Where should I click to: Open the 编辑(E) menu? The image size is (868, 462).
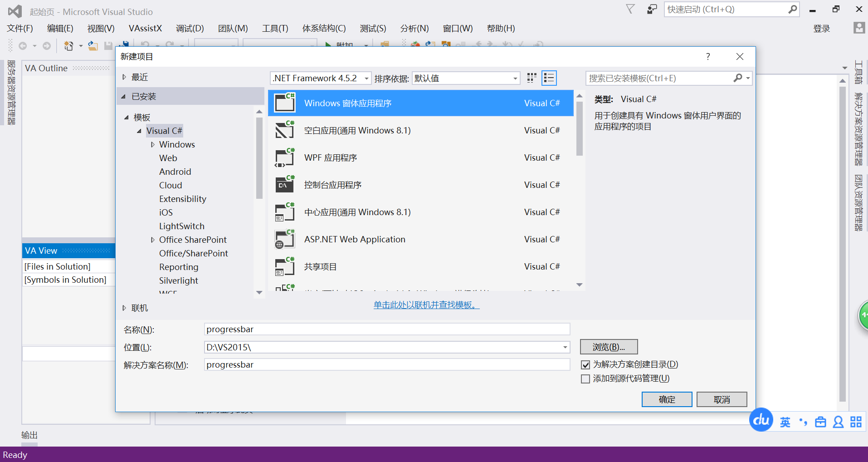(x=60, y=28)
